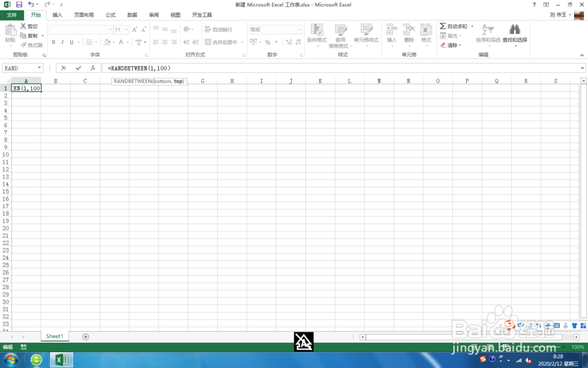Toggle Italic formatting
588x368 pixels.
tap(61, 42)
